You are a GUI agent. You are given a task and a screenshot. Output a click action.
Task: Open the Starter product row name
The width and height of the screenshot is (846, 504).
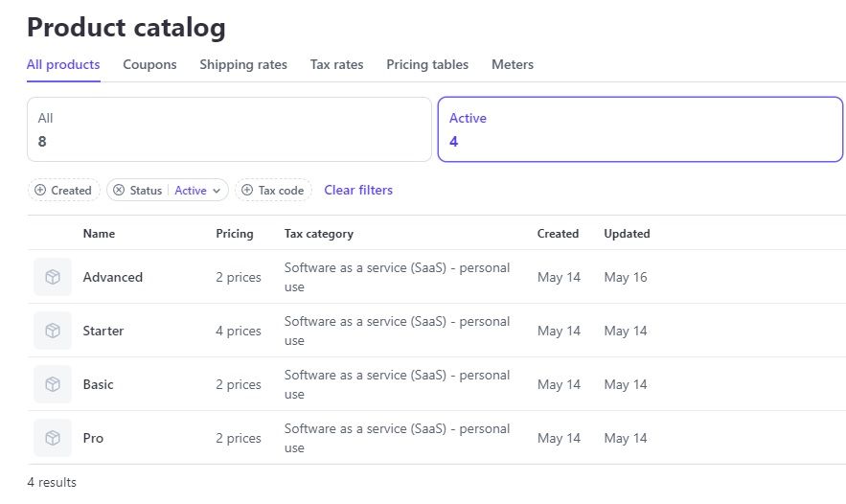click(x=103, y=331)
